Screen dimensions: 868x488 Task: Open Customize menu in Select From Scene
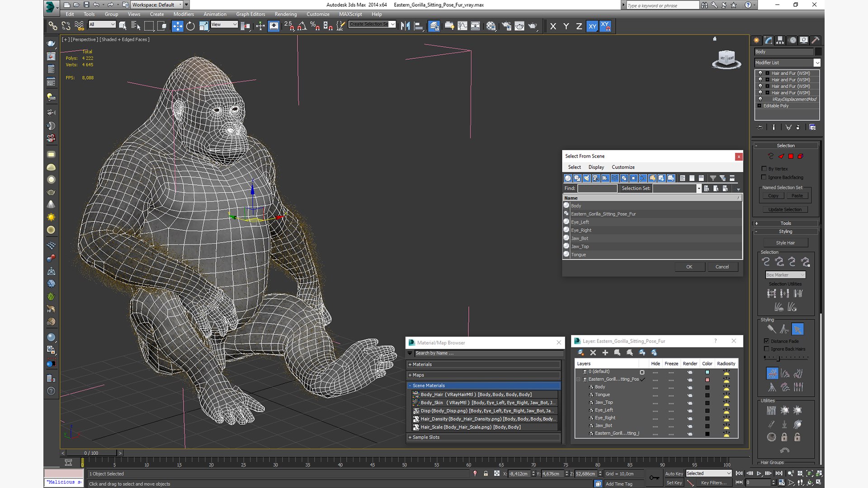point(623,167)
